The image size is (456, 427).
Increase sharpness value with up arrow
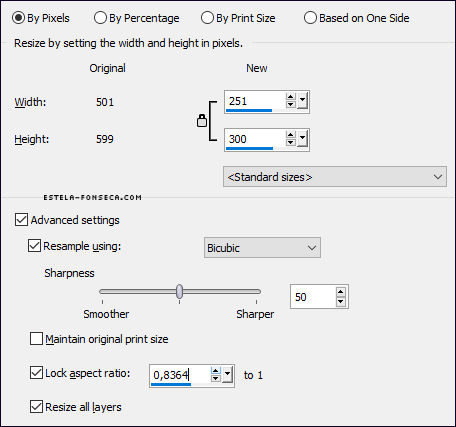click(340, 292)
